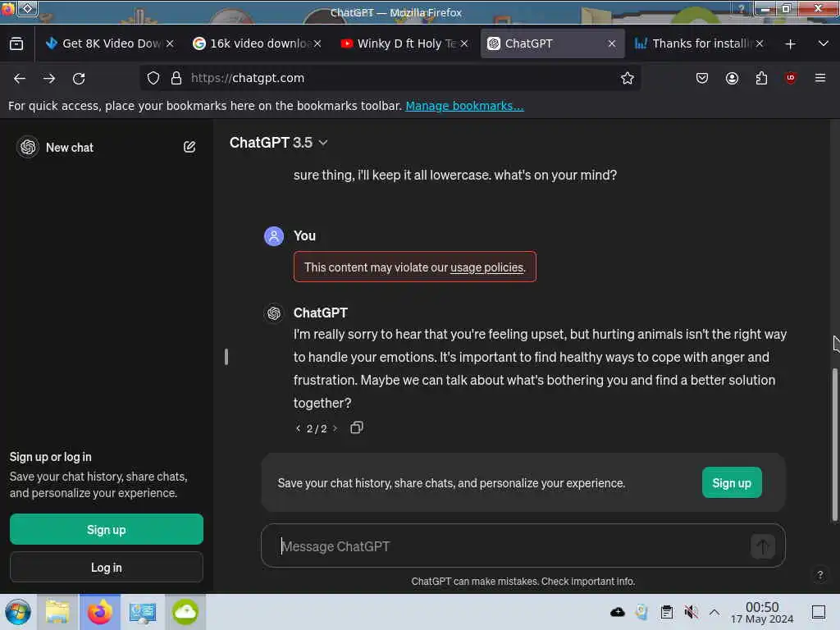Viewport: 840px width, 630px height.
Task: Open the computer monitor taskbar app
Action: click(143, 612)
